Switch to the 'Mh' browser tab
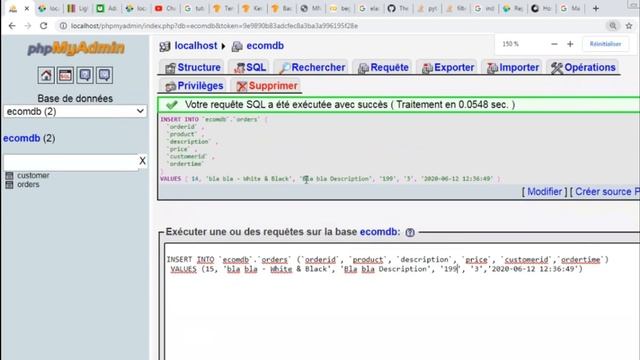 (311, 8)
